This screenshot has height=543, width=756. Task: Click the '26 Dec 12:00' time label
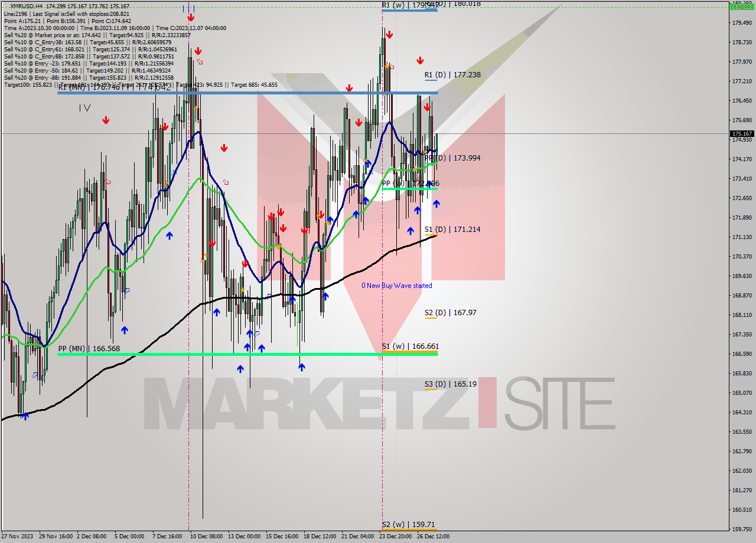(x=433, y=537)
